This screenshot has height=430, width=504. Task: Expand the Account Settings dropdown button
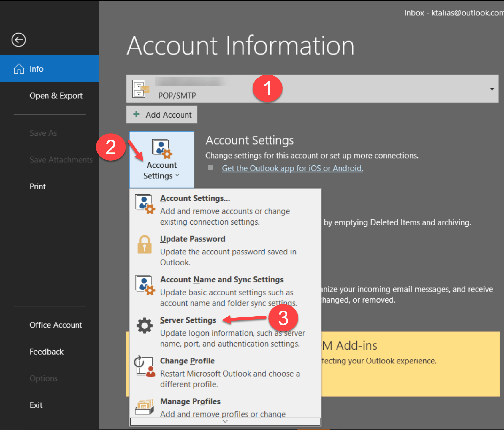pyautogui.click(x=162, y=160)
